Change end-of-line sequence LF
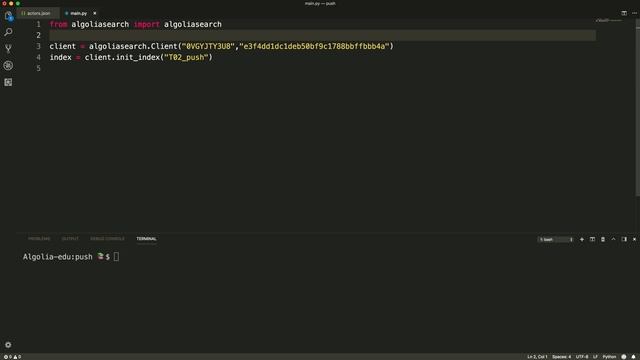This screenshot has height=360, width=640. [x=595, y=357]
